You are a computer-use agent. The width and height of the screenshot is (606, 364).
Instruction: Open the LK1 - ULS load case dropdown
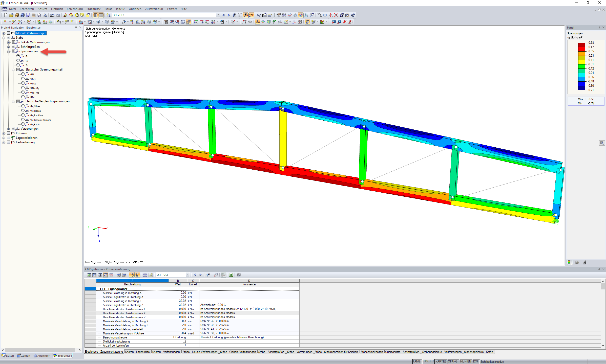click(x=218, y=15)
